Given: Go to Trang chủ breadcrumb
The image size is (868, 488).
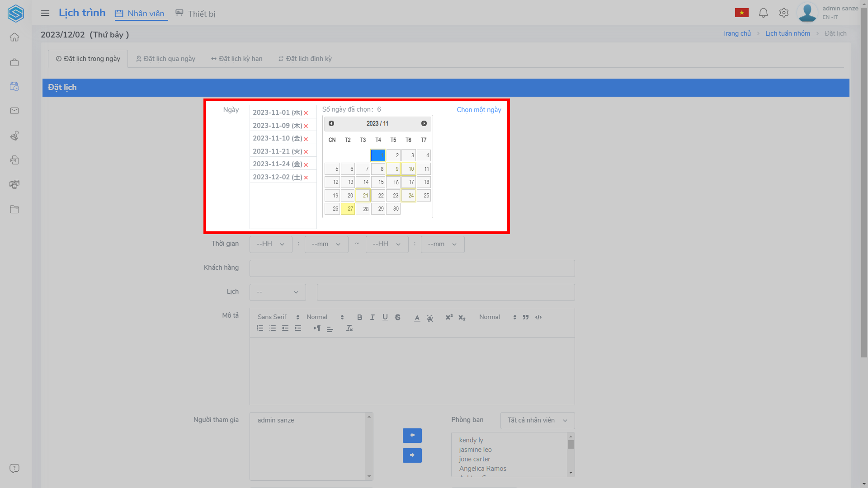Looking at the screenshot, I should click(x=736, y=33).
